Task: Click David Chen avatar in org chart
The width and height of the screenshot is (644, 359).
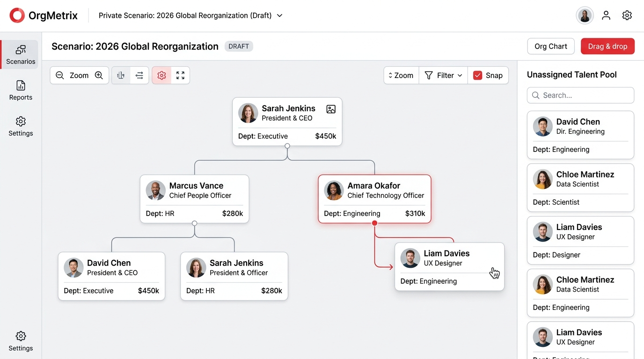Action: 73,267
